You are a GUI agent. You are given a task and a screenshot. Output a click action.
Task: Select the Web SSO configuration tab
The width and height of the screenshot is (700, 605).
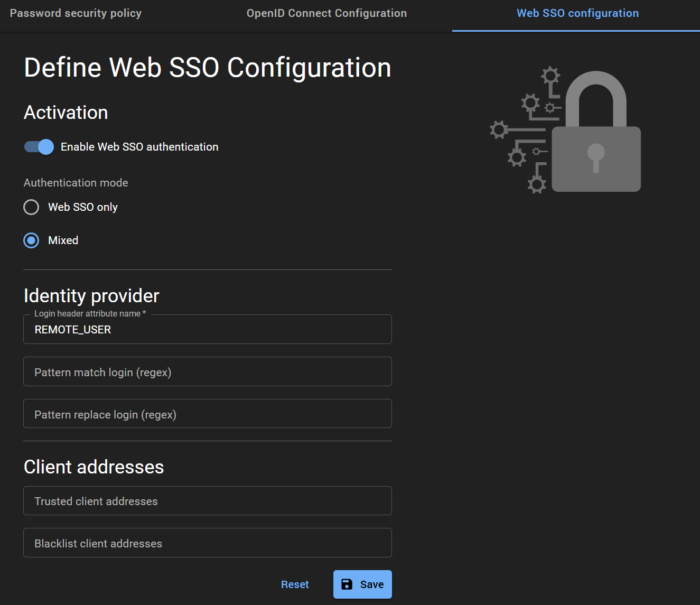click(x=577, y=13)
